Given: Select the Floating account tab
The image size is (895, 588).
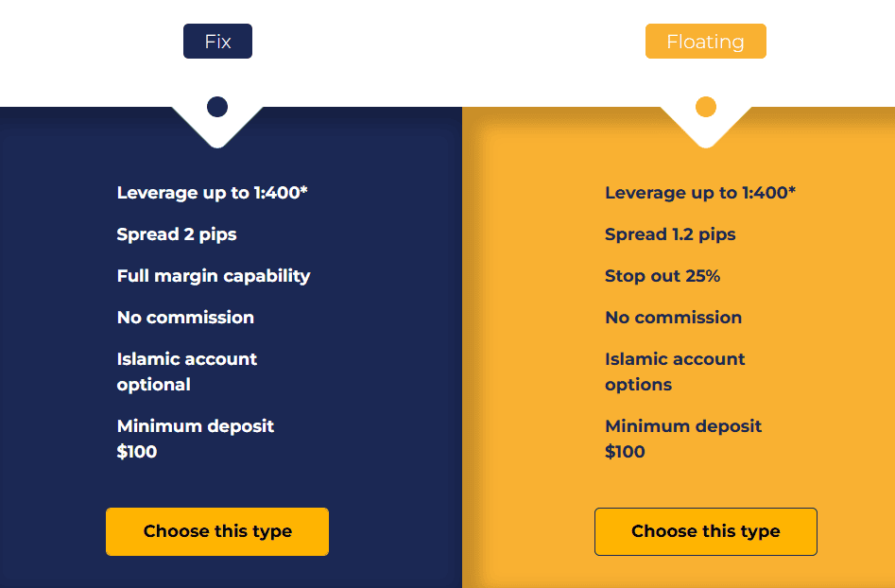Looking at the screenshot, I should tap(705, 41).
